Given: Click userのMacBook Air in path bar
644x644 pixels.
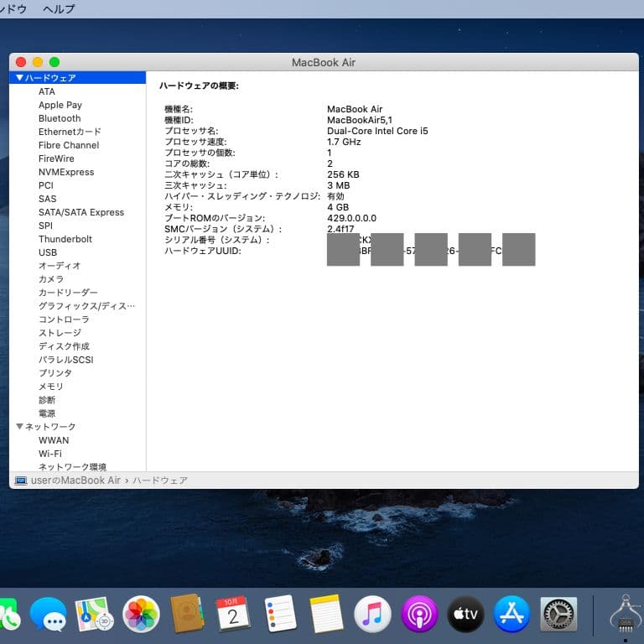Looking at the screenshot, I should pyautogui.click(x=75, y=480).
